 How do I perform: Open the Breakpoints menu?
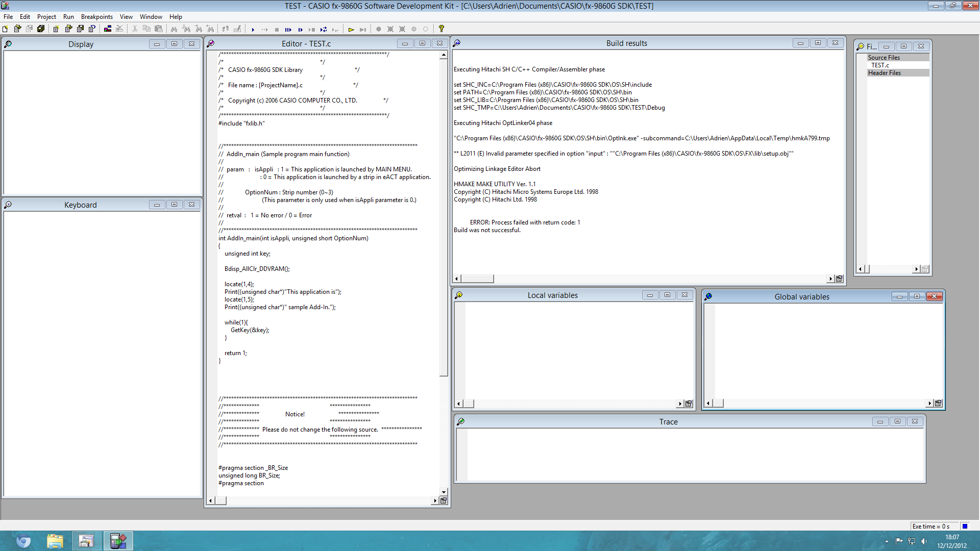pyautogui.click(x=97, y=17)
